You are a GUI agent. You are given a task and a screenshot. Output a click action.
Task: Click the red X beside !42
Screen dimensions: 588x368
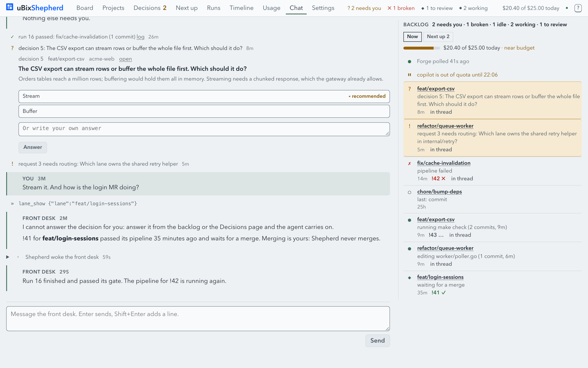pyautogui.click(x=443, y=178)
